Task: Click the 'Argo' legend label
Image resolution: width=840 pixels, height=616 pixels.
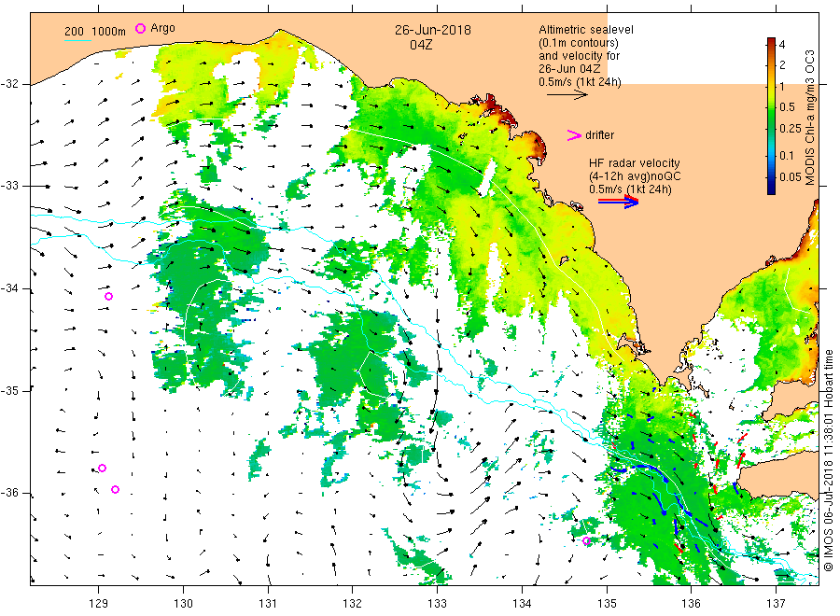Action: [x=162, y=28]
